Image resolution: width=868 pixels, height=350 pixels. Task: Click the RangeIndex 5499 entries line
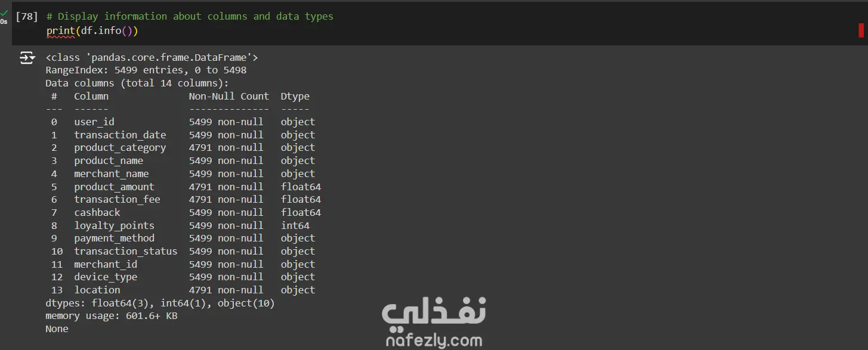point(146,70)
